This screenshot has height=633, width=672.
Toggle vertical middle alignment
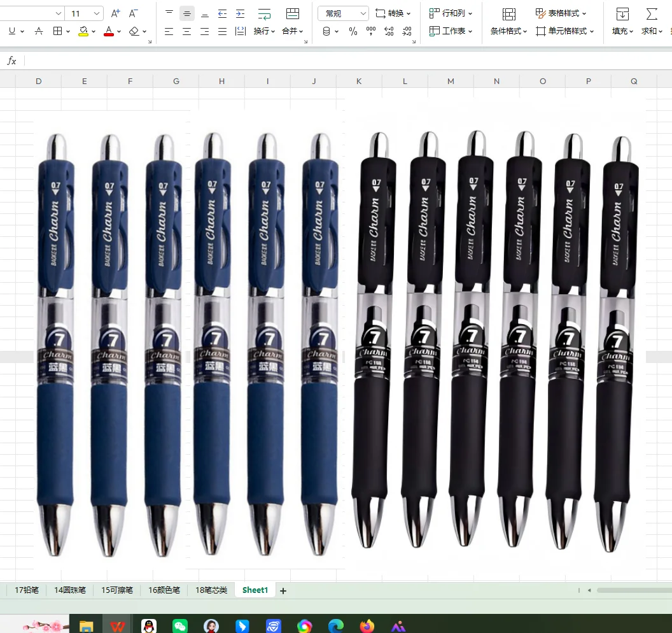click(187, 13)
